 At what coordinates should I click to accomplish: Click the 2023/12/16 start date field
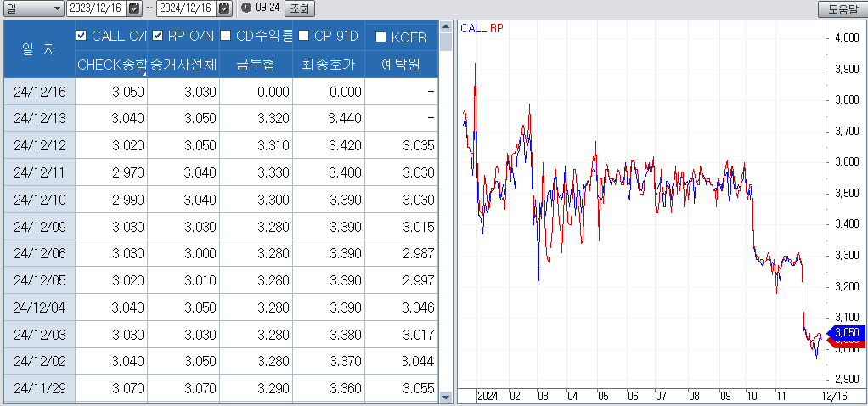pos(95,8)
